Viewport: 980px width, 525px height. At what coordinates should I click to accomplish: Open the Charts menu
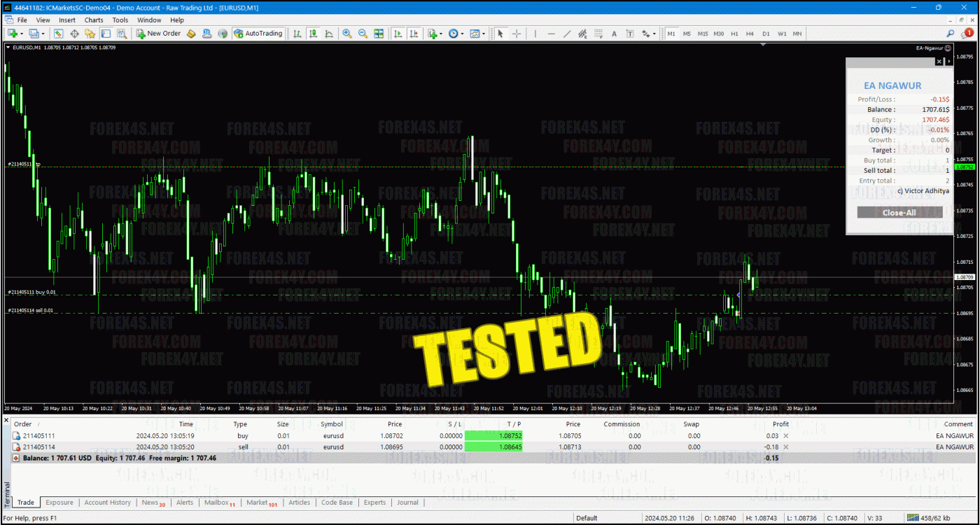pyautogui.click(x=94, y=20)
